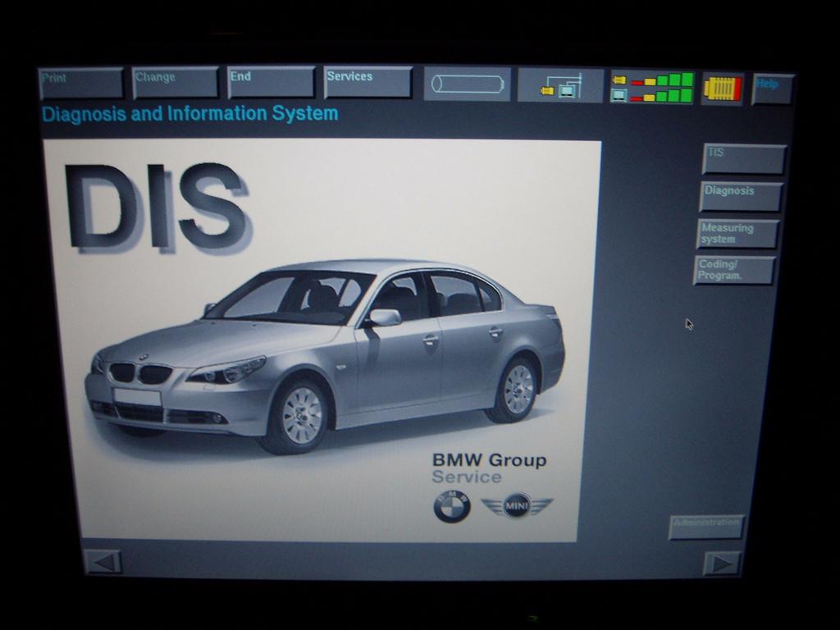Click the interface connection status icon
This screenshot has height=630, width=840.
pyautogui.click(x=559, y=85)
